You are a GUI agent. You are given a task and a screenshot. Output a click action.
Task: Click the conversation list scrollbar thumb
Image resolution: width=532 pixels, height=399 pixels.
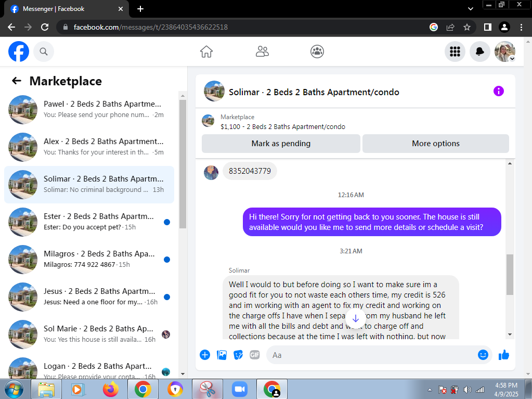pyautogui.click(x=183, y=164)
